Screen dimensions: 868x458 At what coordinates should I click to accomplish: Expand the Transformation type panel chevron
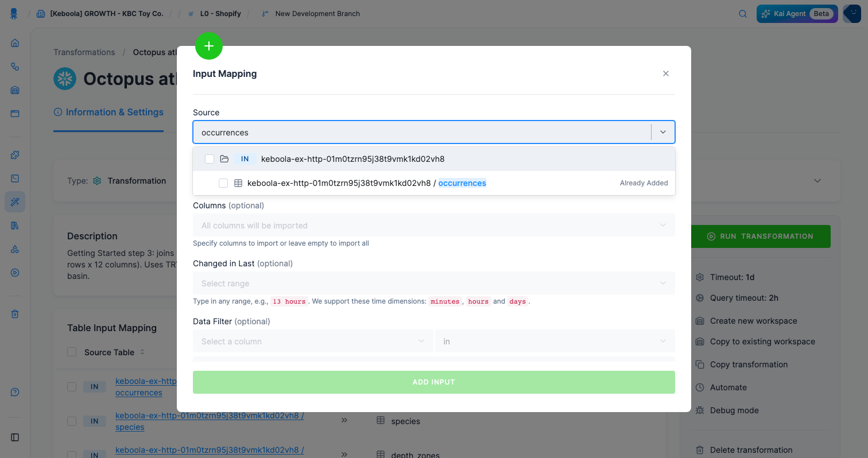[x=817, y=181]
